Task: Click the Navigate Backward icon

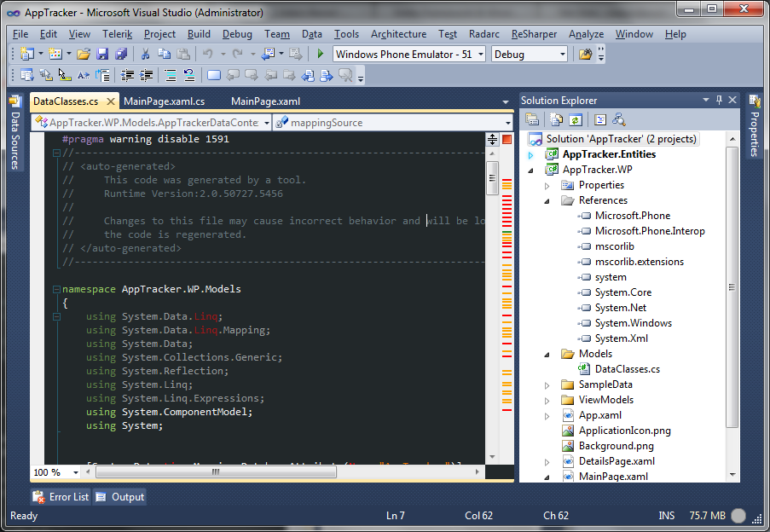Action: point(268,54)
